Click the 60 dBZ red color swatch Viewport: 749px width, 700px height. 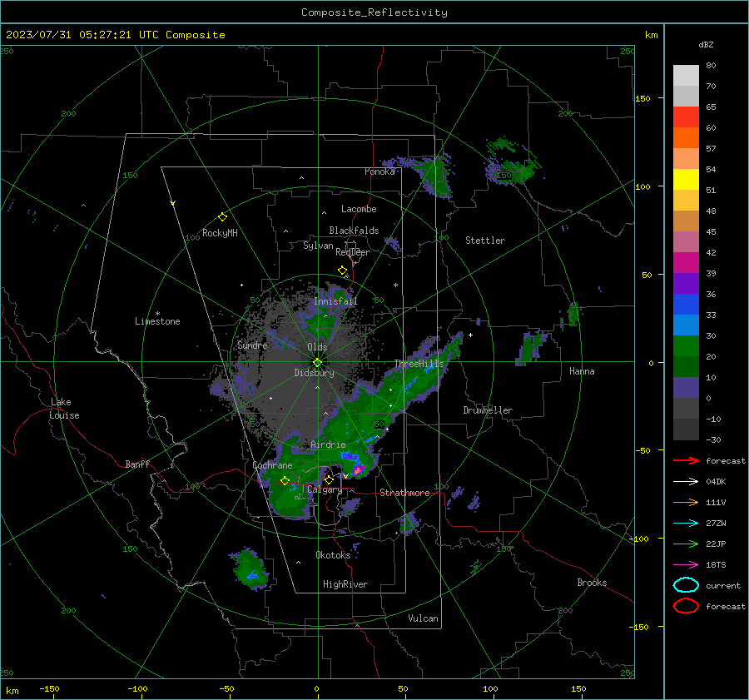(x=686, y=117)
